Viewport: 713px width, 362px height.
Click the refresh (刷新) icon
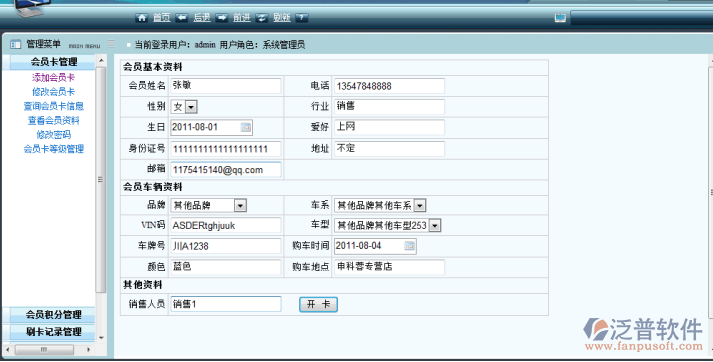tap(262, 18)
